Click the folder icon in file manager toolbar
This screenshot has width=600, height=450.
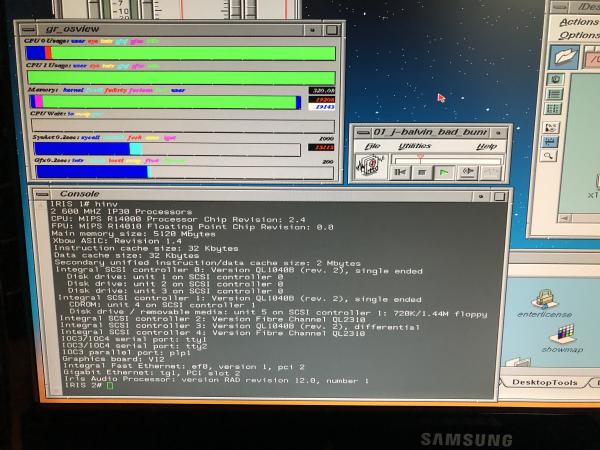pos(565,57)
